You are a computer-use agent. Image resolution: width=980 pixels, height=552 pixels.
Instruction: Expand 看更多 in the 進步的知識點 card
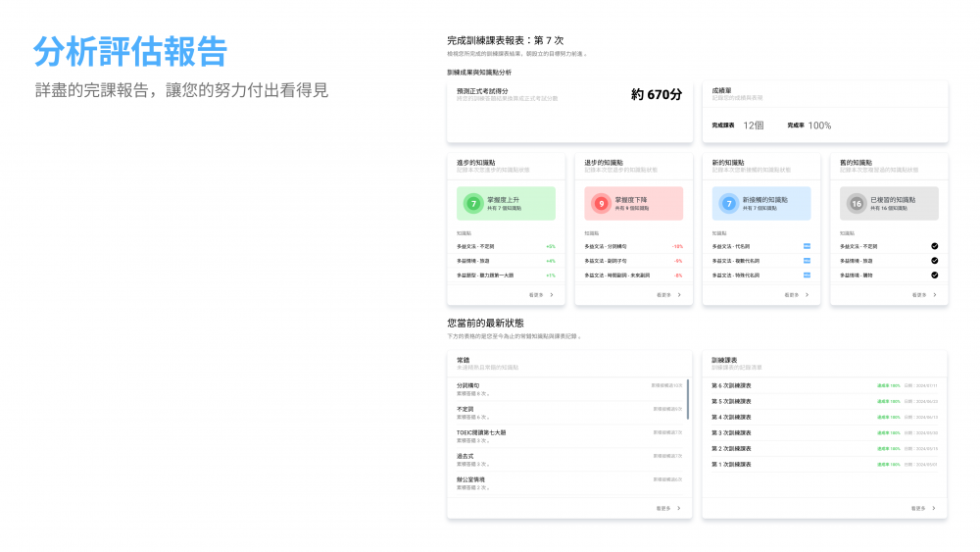[539, 294]
